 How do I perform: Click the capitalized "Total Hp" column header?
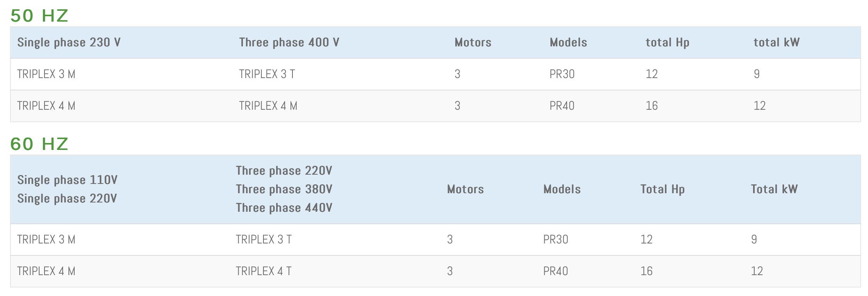(x=662, y=189)
